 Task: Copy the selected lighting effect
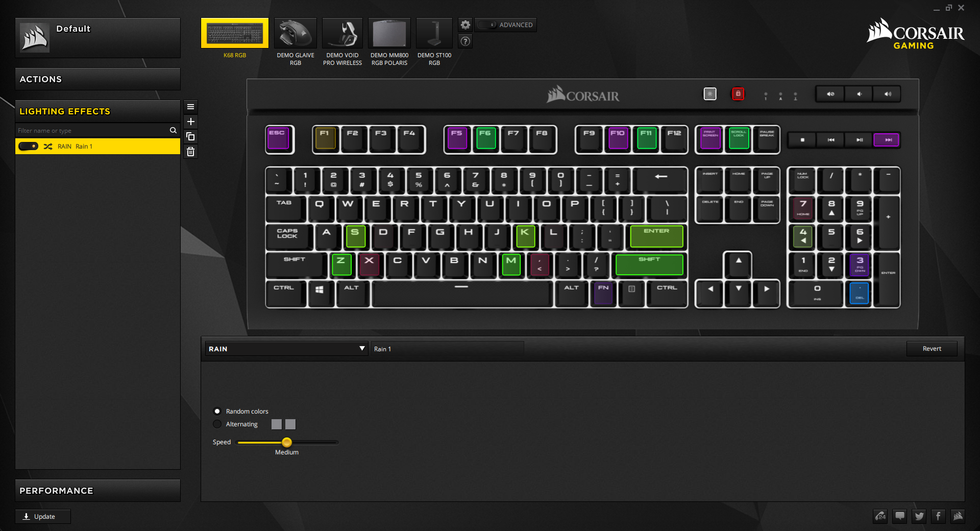190,136
